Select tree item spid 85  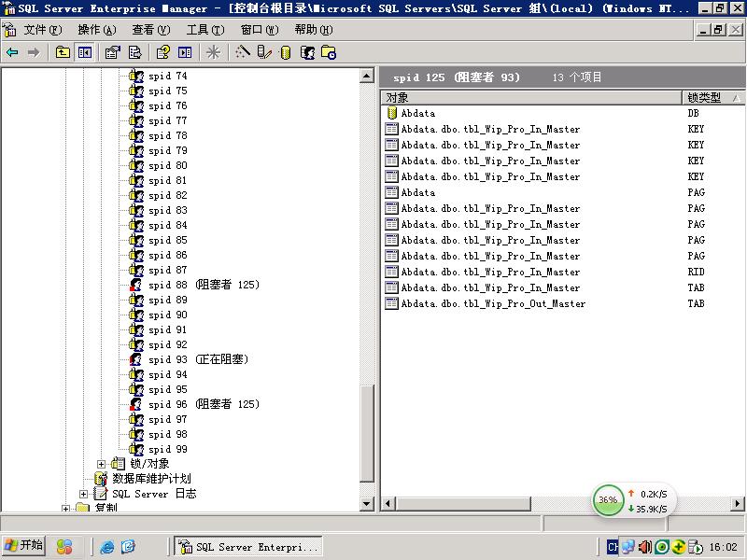pos(168,240)
